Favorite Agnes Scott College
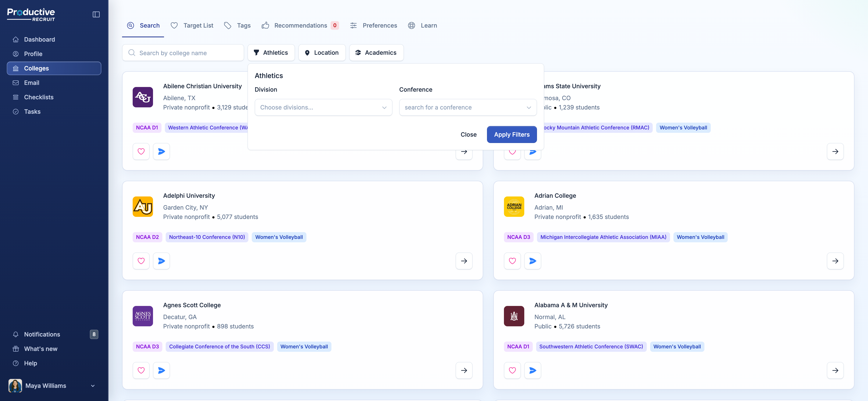868x401 pixels. coord(141,370)
